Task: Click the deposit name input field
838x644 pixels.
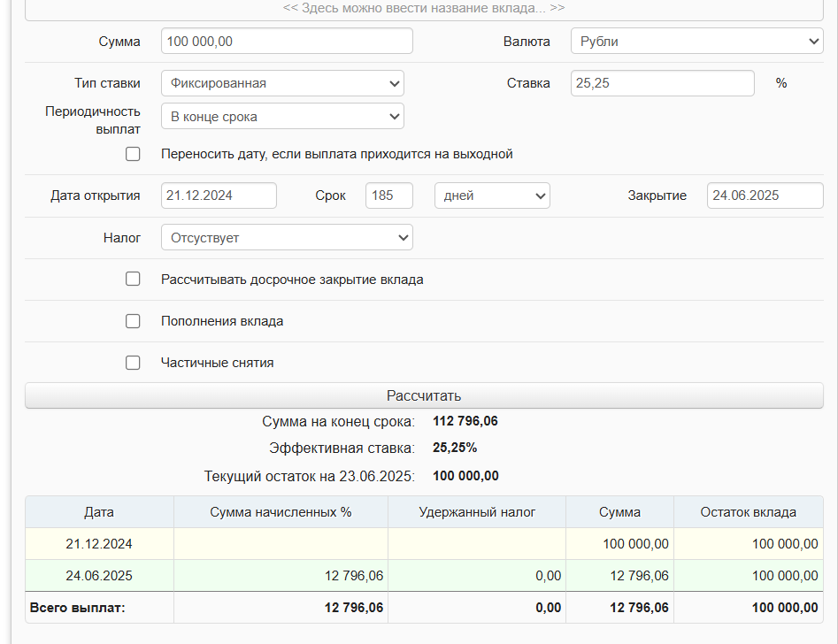Action: pyautogui.click(x=423, y=9)
